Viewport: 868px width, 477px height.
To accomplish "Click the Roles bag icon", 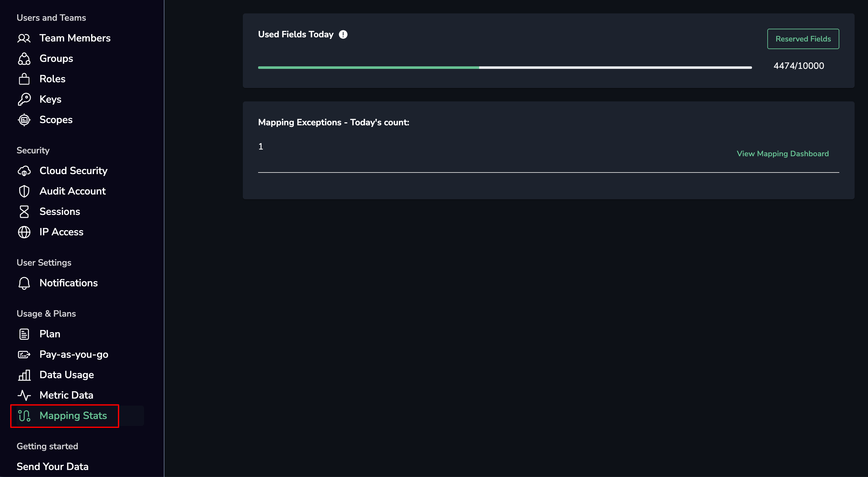I will click(24, 79).
